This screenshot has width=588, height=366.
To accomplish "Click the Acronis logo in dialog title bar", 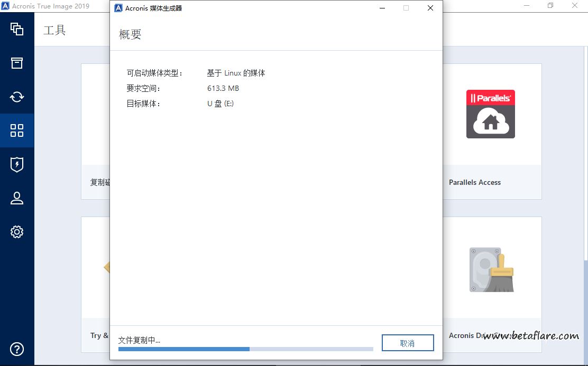I will pyautogui.click(x=118, y=8).
